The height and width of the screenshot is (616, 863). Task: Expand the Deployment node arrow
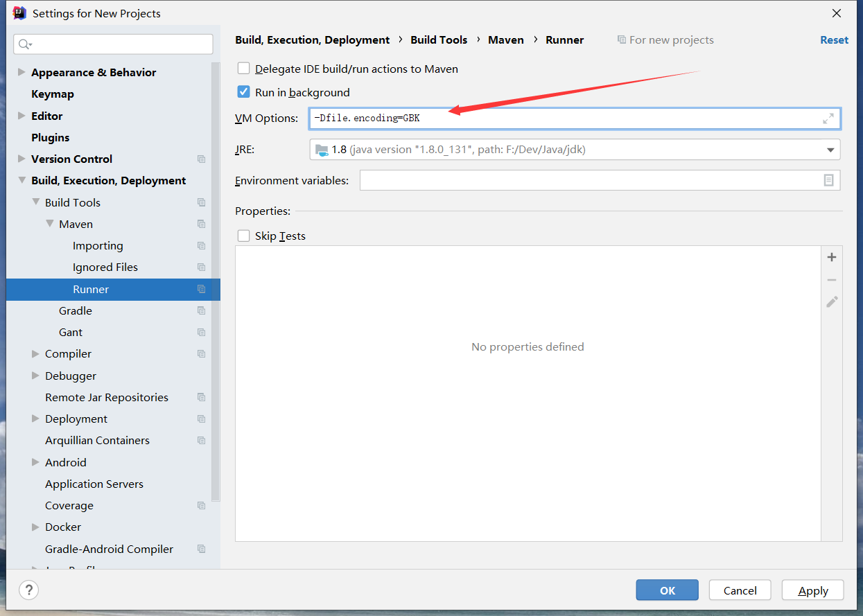(x=35, y=419)
